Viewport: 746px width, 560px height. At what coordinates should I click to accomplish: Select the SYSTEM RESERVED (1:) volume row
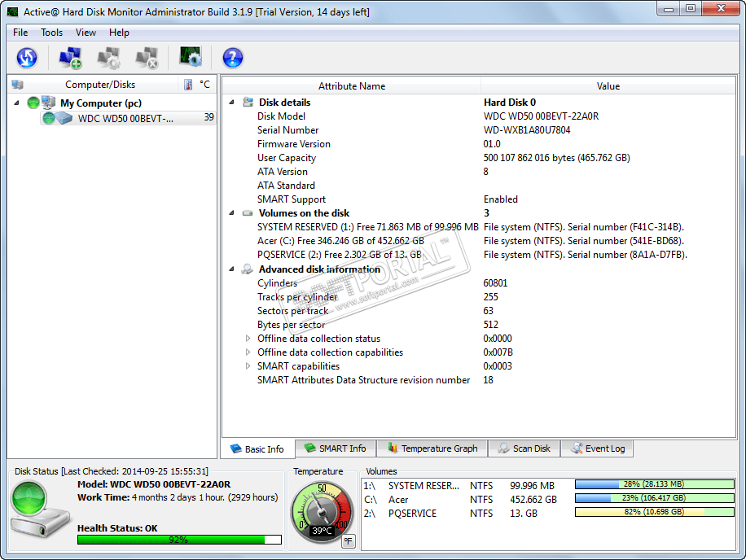point(479,227)
